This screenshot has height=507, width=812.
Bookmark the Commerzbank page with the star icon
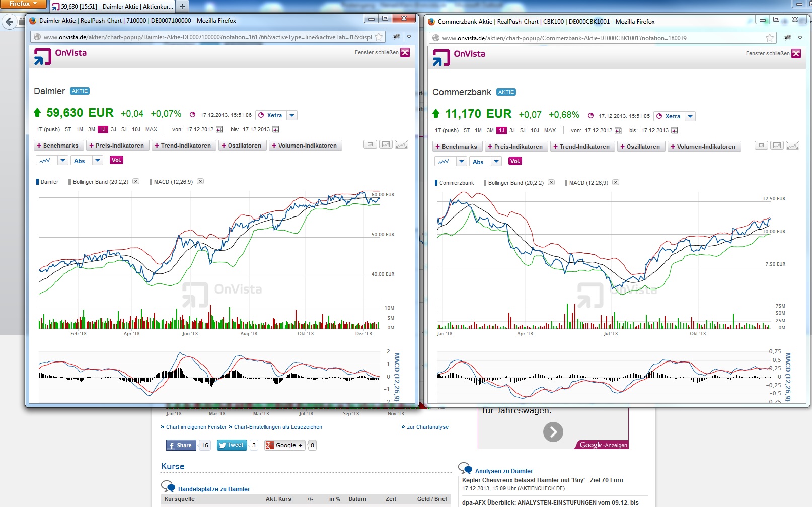click(x=770, y=38)
